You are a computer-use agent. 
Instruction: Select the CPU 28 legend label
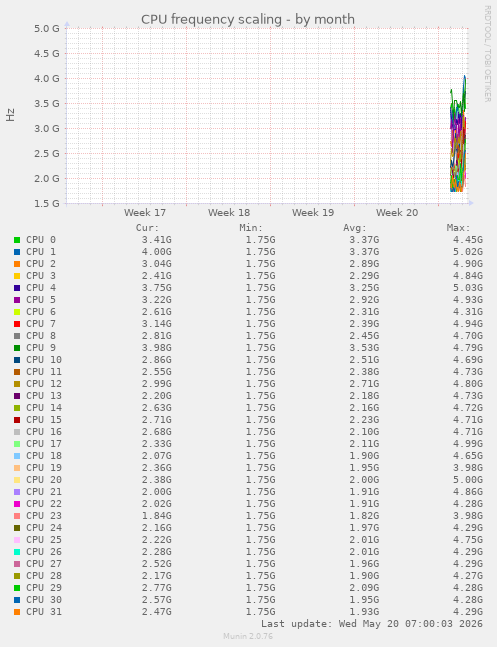[x=44, y=575]
